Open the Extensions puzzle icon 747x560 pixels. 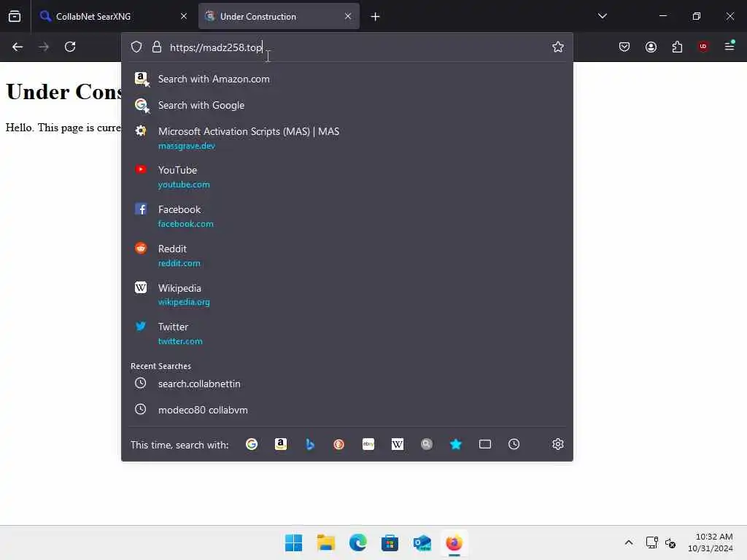[677, 47]
